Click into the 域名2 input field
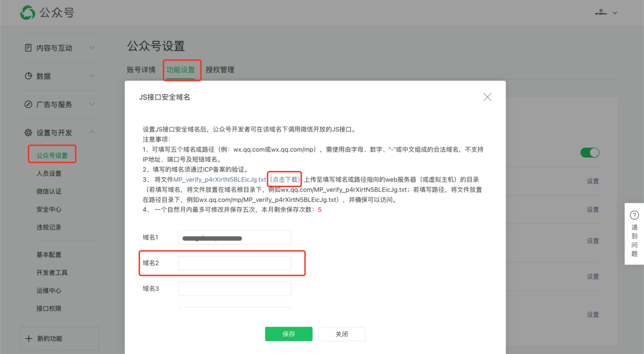This screenshot has height=354, width=644. (x=235, y=263)
